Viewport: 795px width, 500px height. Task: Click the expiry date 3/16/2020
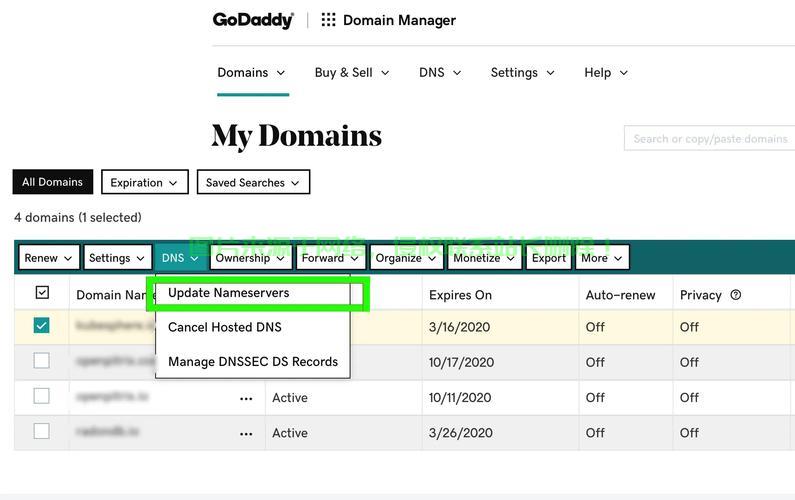[459, 327]
